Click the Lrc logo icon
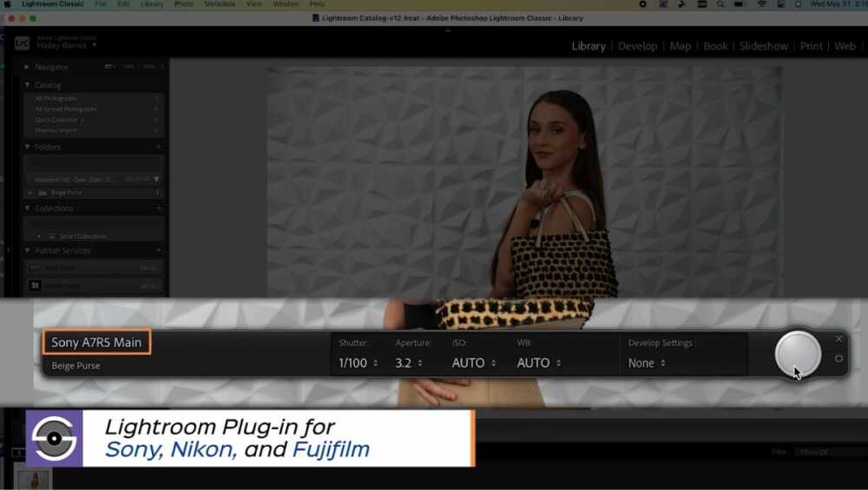This screenshot has height=490, width=868. tap(22, 43)
